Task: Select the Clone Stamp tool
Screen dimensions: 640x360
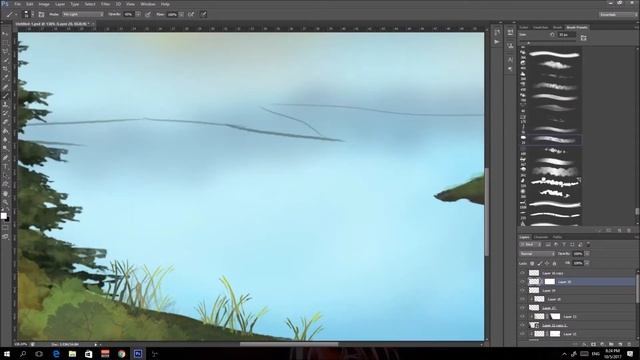Action: 6,104
